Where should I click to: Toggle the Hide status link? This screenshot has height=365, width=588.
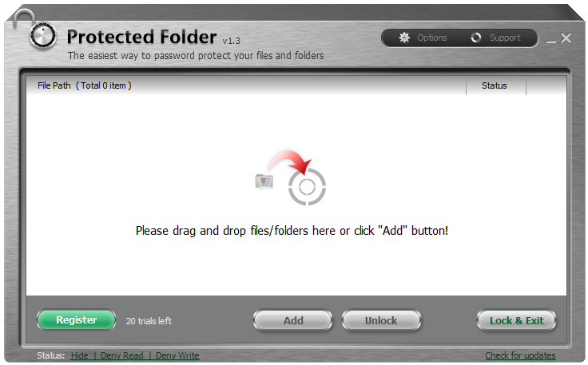coord(80,355)
